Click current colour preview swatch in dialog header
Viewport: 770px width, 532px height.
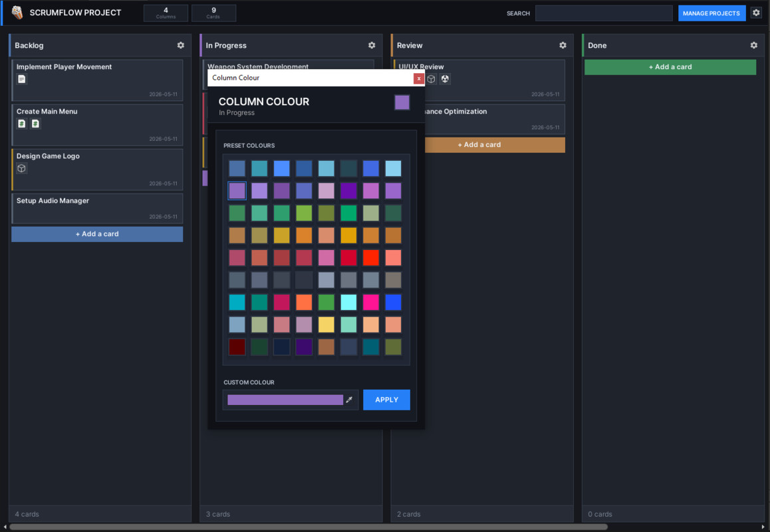[x=402, y=102]
